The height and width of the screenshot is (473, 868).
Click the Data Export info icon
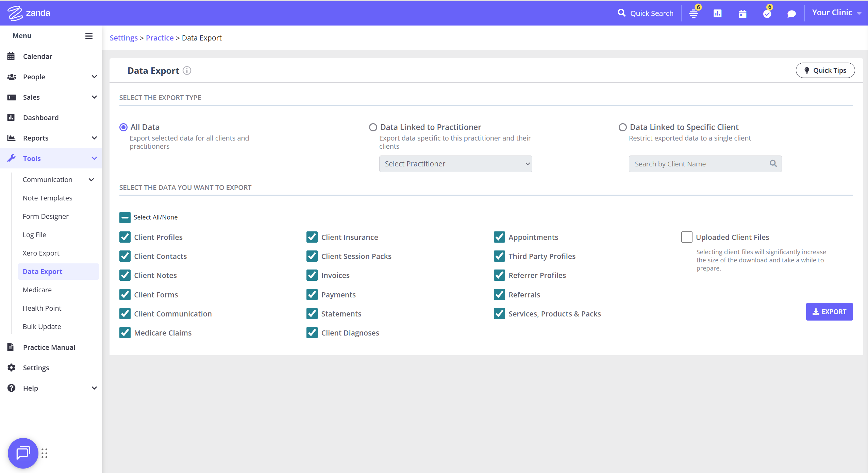point(187,70)
